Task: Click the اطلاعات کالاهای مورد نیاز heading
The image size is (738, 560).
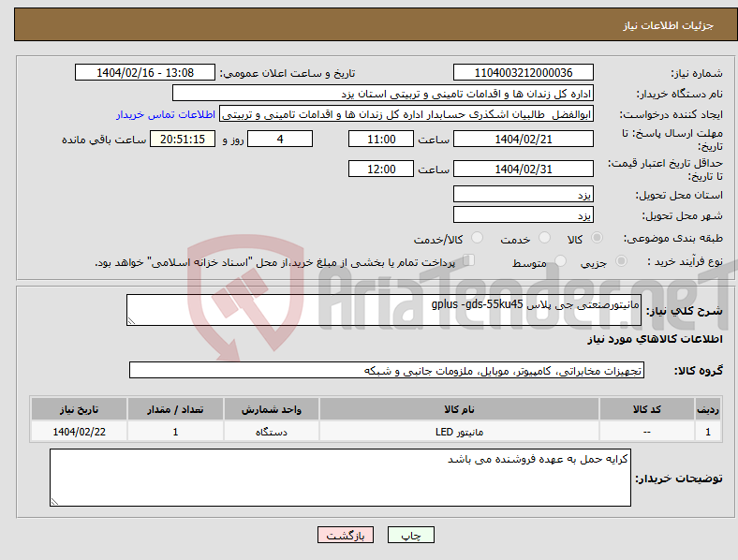Action: [x=655, y=339]
